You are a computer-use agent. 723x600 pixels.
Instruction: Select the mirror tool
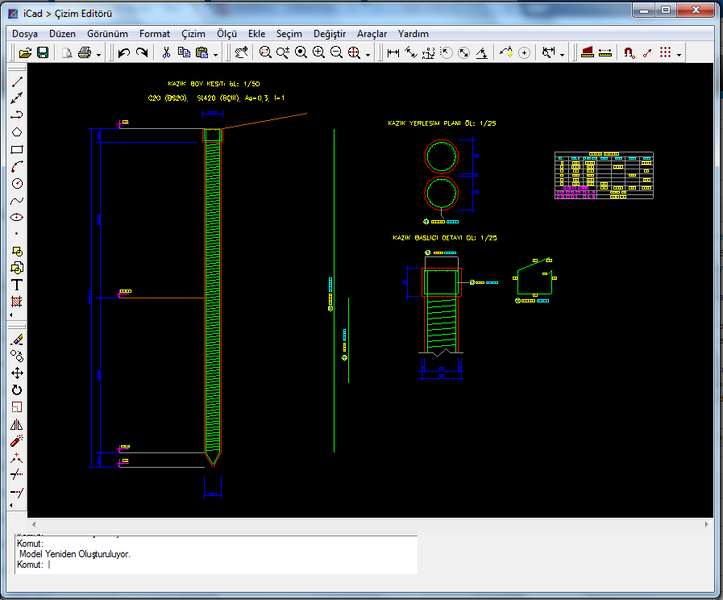[17, 424]
